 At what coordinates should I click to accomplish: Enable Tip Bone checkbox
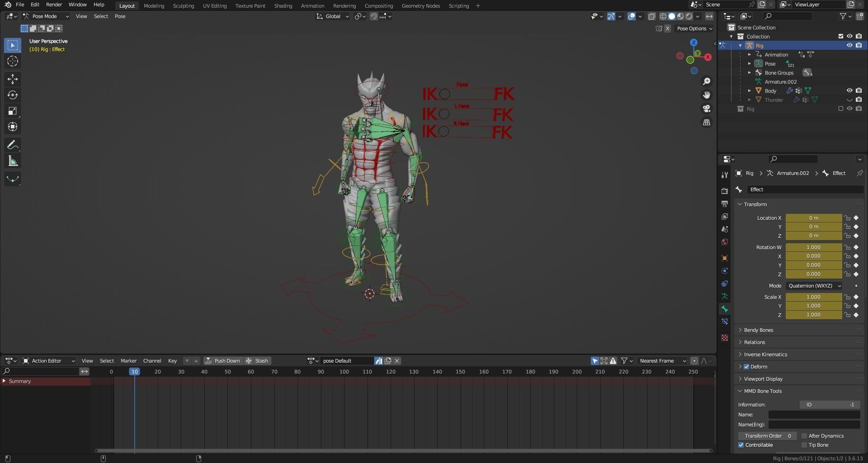(x=804, y=445)
